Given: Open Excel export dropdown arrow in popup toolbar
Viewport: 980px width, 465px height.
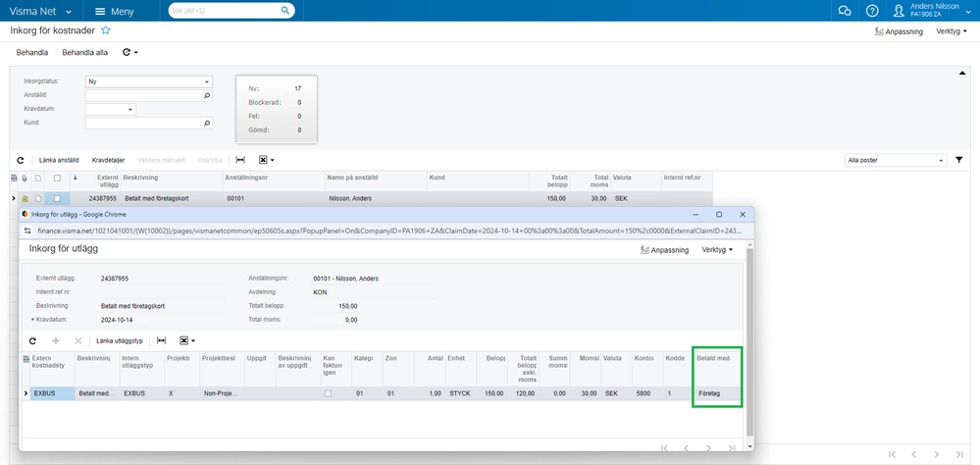Looking at the screenshot, I should pyautogui.click(x=193, y=341).
